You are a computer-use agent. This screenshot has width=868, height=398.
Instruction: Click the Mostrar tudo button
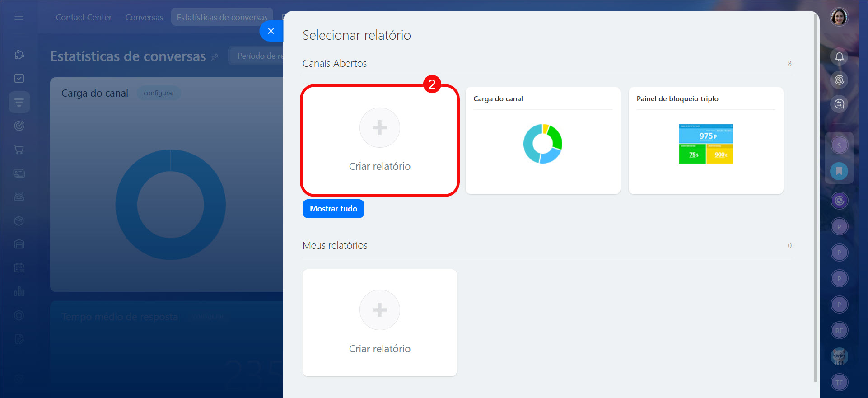(x=333, y=209)
